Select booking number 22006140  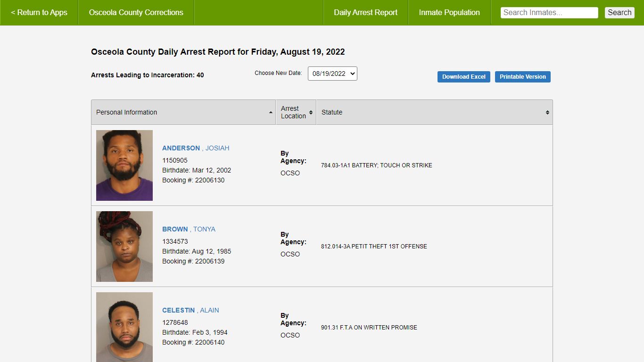210,342
